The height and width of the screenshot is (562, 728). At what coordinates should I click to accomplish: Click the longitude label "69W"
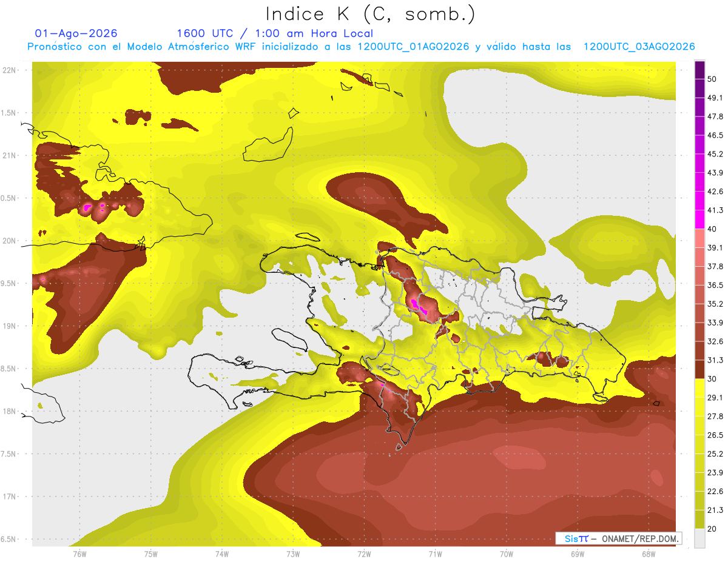(x=578, y=554)
